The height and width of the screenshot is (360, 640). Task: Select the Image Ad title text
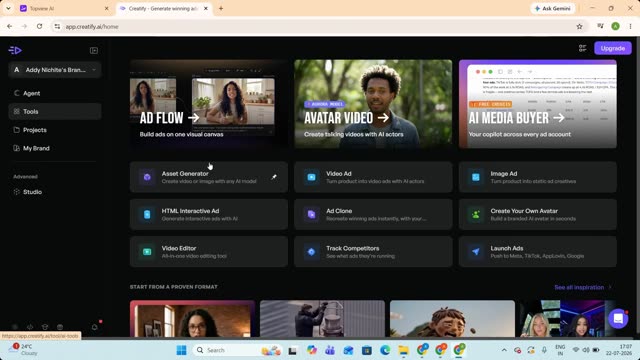point(504,173)
